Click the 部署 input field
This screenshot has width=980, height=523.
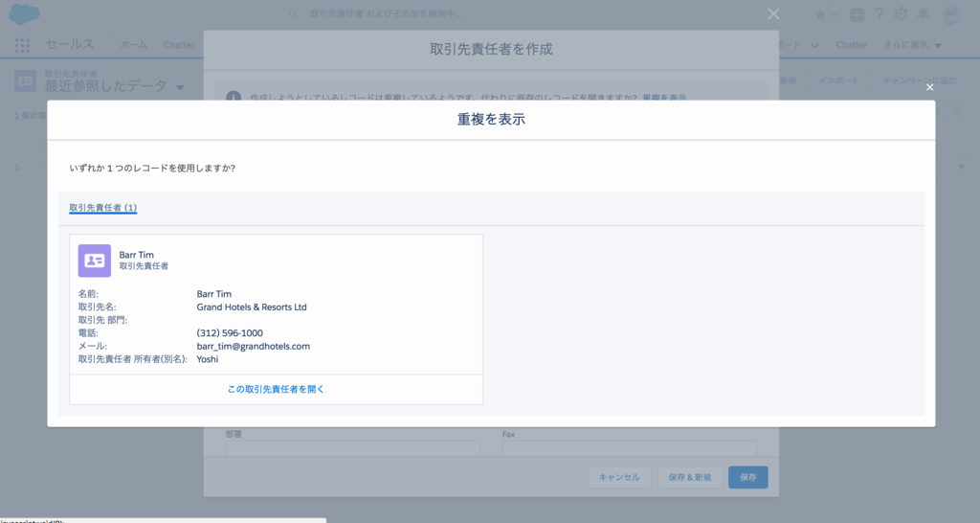[x=353, y=448]
